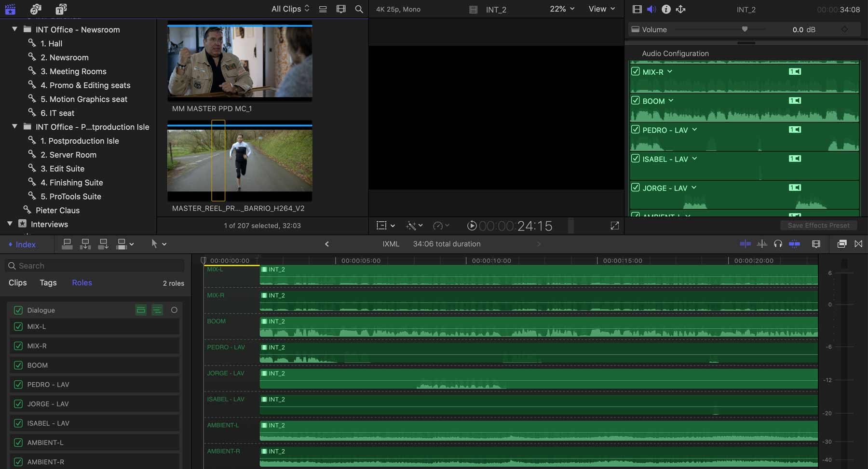The width and height of the screenshot is (868, 469).
Task: Click the browser search magnifier
Action: [359, 9]
